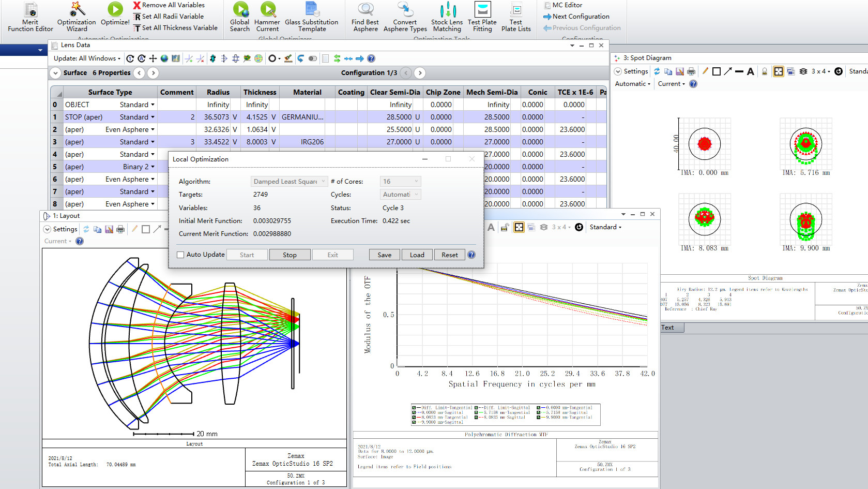Go to next configuration arrow

point(420,73)
